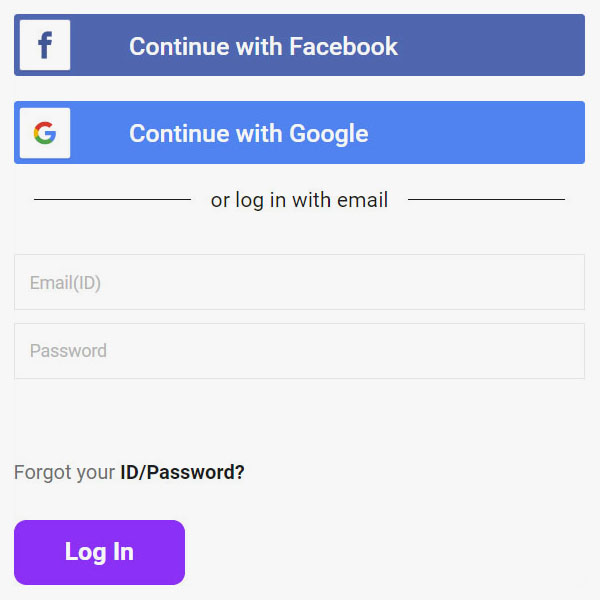The image size is (600, 600).
Task: Click into the Password field
Action: (299, 351)
